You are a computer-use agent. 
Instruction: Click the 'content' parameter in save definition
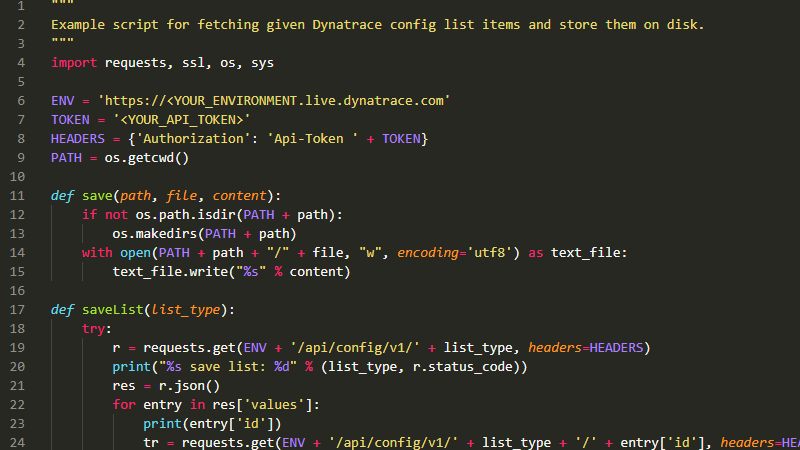pyautogui.click(x=239, y=196)
